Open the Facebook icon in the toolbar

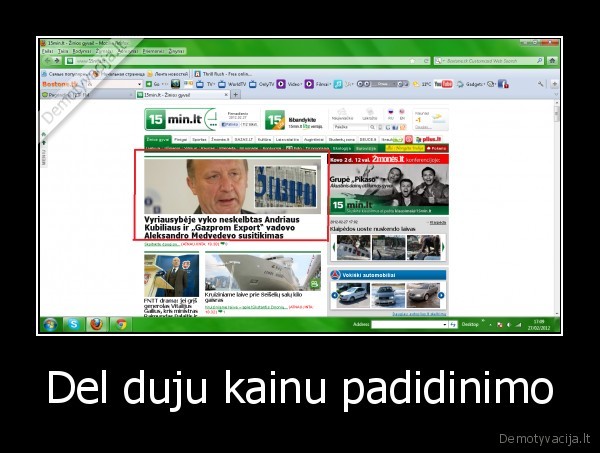coord(503,84)
